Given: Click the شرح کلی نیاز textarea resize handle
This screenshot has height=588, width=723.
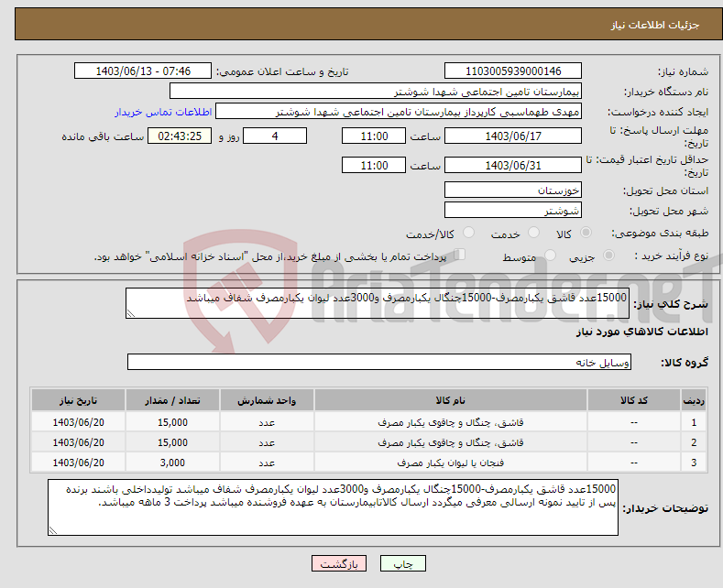Looking at the screenshot, I should click(x=131, y=313).
